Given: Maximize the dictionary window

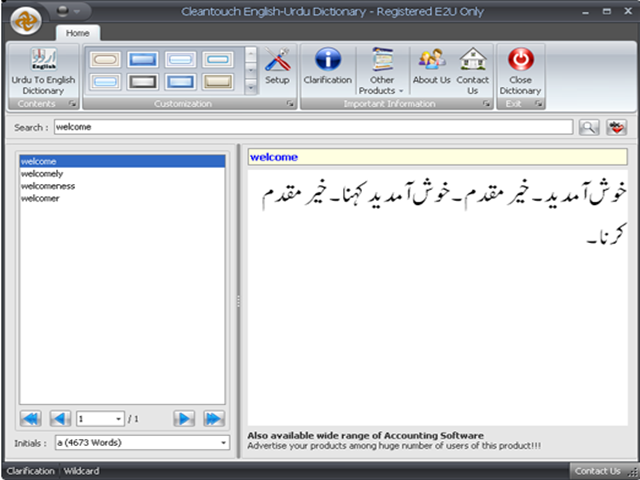Looking at the screenshot, I should [607, 12].
